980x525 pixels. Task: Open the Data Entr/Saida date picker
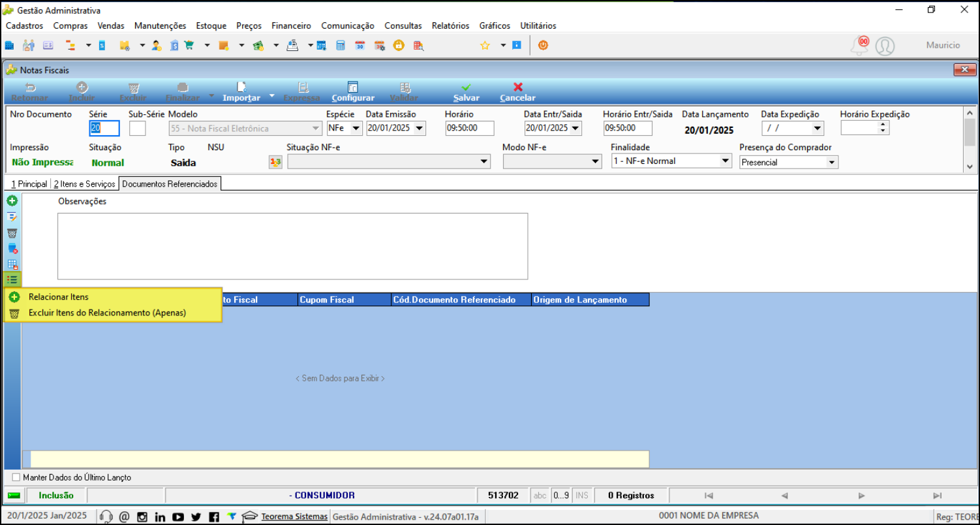(575, 129)
